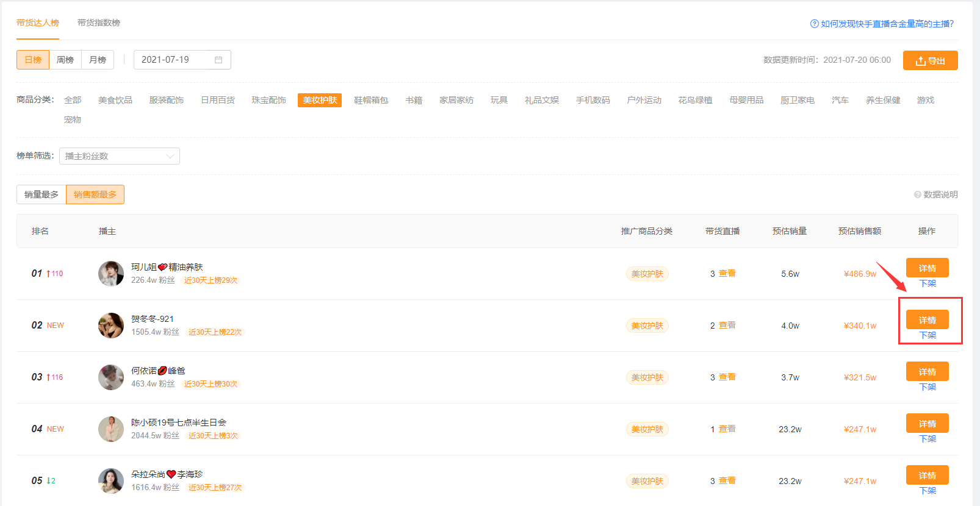980x506 pixels.
Task: Click 下架 for 何依诺峰爸
Action: click(928, 387)
